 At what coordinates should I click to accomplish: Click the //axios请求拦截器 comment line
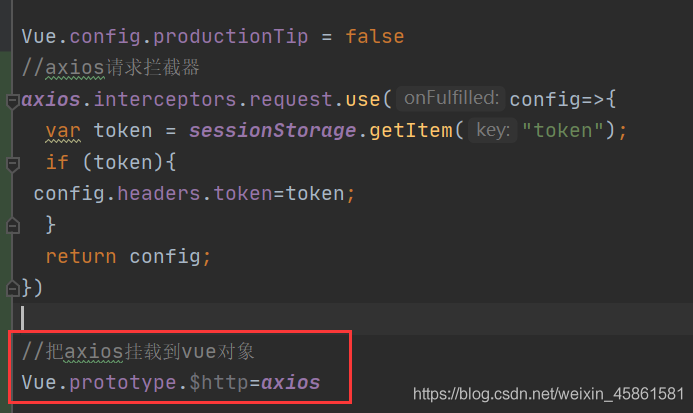[110, 68]
